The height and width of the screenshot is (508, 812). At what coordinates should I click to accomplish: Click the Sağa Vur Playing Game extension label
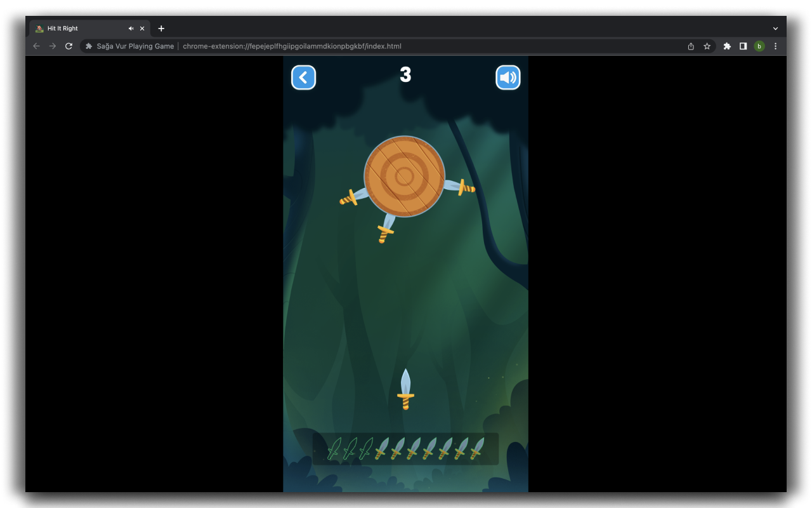[135, 46]
